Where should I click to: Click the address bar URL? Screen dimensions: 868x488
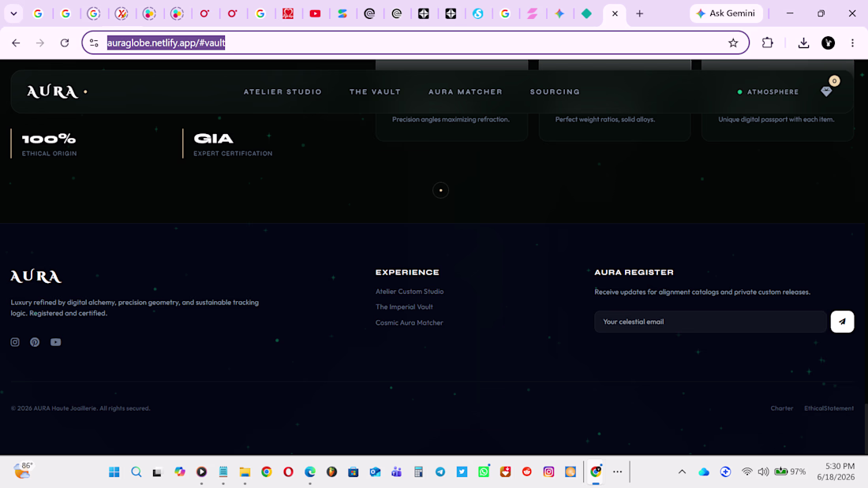tap(166, 43)
